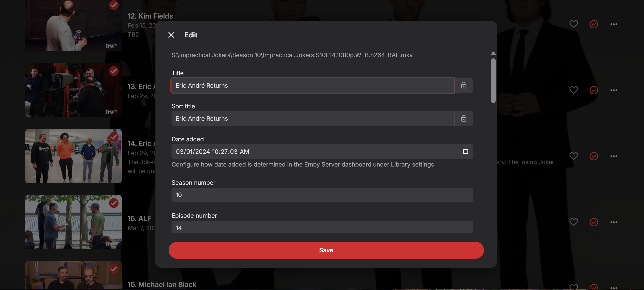Click into the Season number field
The image size is (644, 290).
click(322, 195)
